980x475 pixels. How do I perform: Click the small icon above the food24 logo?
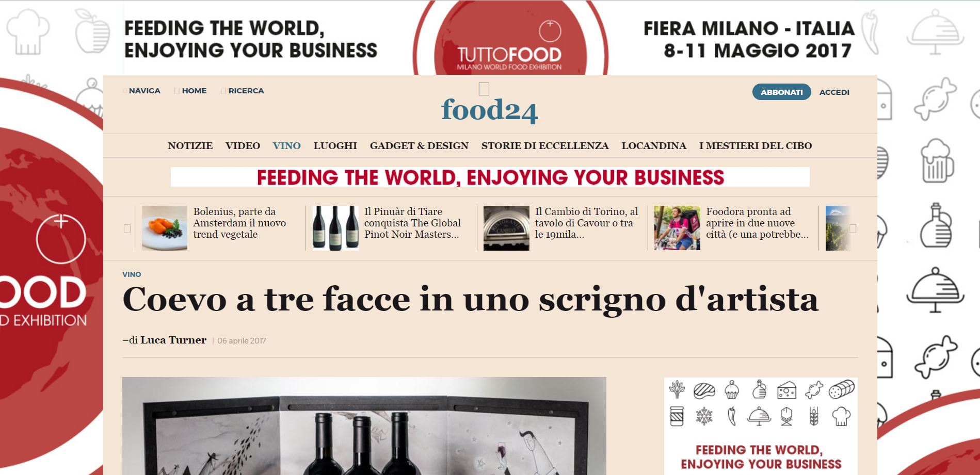click(484, 89)
